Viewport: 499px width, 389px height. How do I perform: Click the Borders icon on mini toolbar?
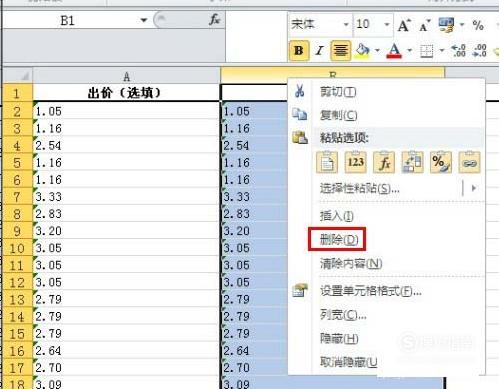(x=427, y=51)
